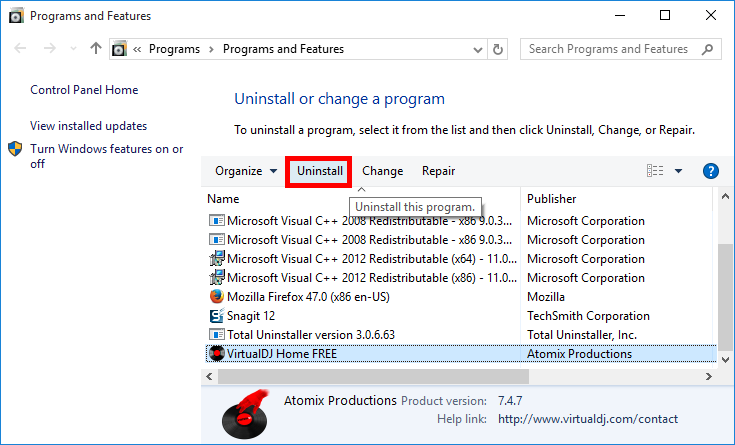This screenshot has width=735, height=445.
Task: Click vertical scrollbar down arrow
Action: (725, 360)
